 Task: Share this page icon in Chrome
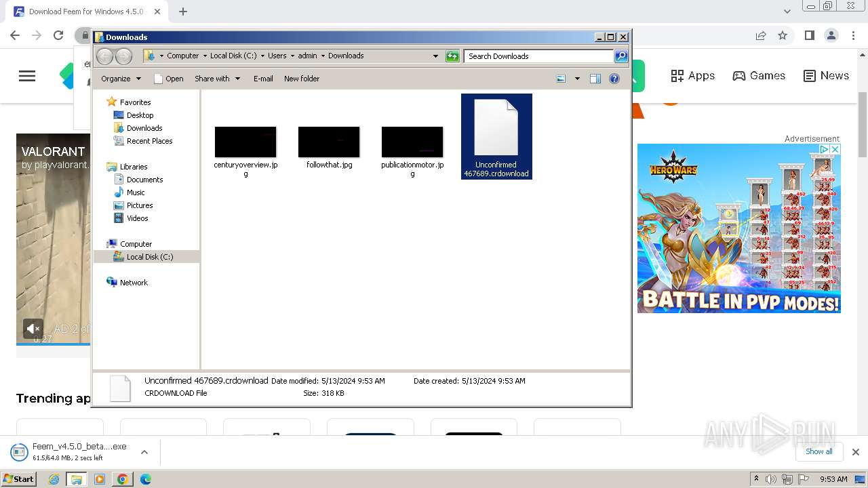pos(761,35)
